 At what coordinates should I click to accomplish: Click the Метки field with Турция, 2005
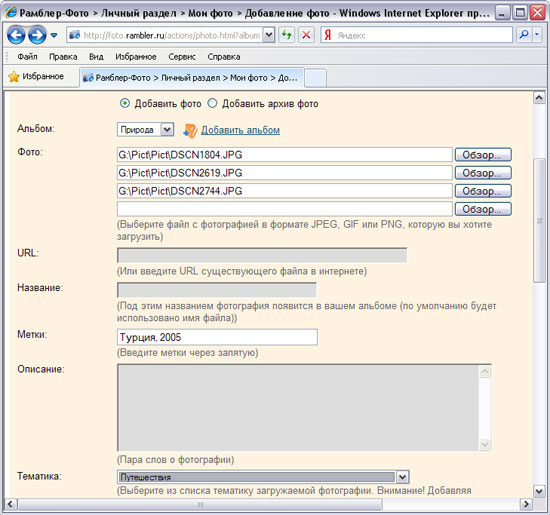pyautogui.click(x=217, y=337)
